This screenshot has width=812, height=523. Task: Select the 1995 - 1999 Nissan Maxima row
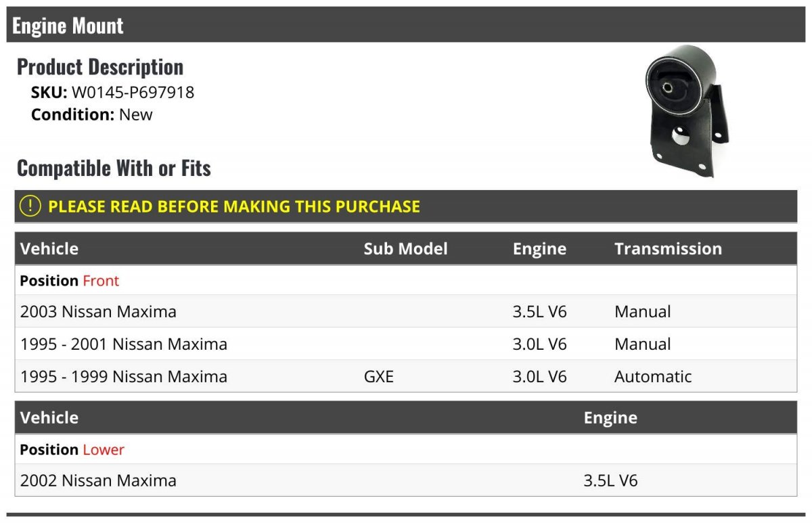pos(406,377)
